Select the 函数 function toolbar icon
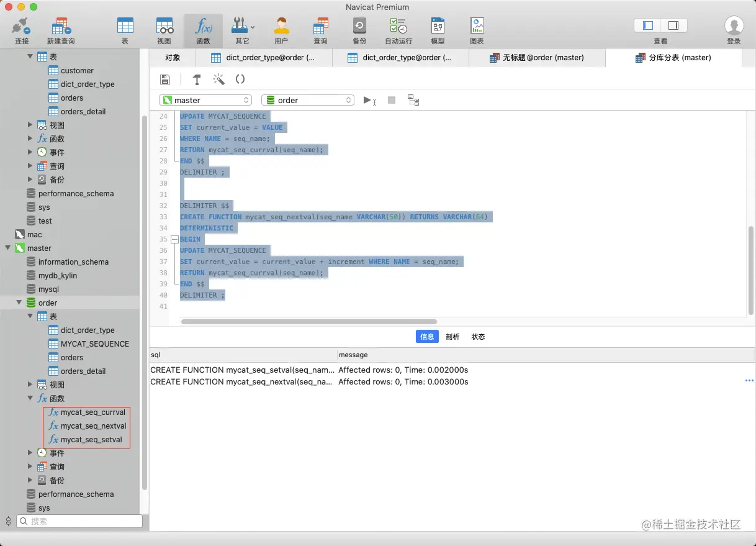This screenshot has width=756, height=546. coord(203,30)
